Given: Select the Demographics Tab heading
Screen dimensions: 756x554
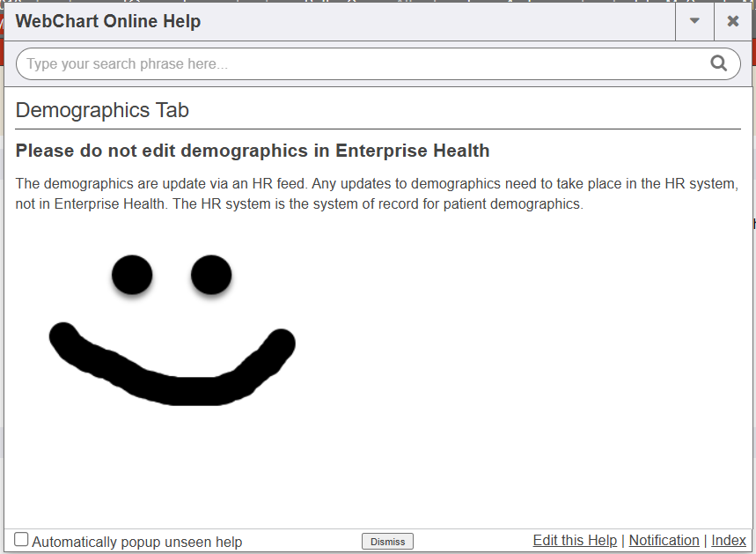Looking at the screenshot, I should (102, 110).
